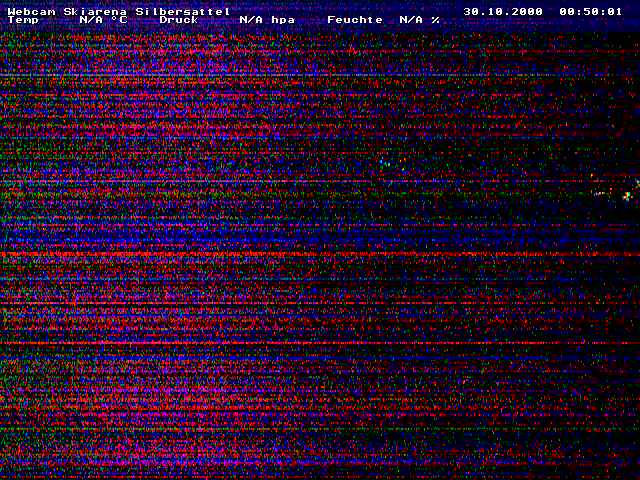Click the 'Feuchte' label
Viewport: 640px width, 480px height.
(355, 20)
